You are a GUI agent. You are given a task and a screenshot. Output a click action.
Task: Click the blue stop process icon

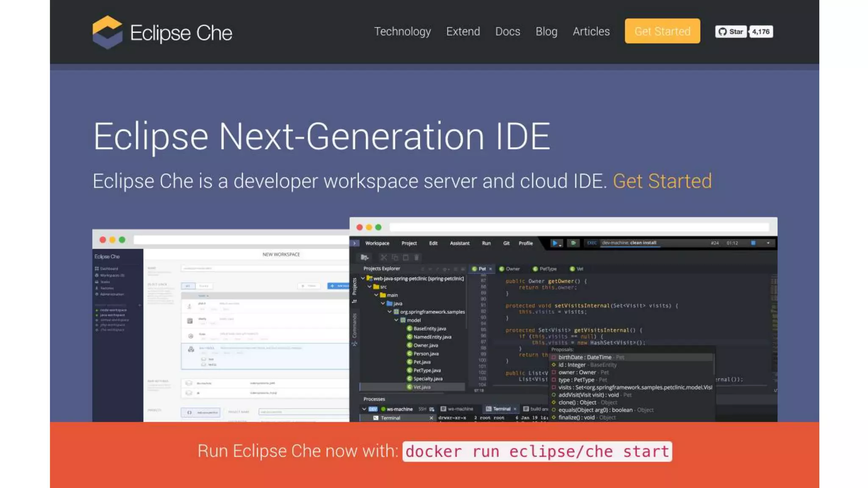[x=753, y=243]
